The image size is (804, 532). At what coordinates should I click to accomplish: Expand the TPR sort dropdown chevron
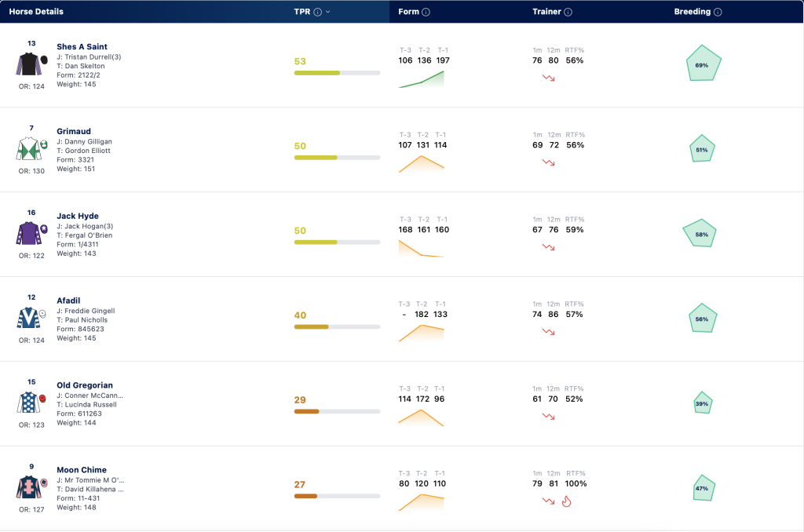coord(327,12)
